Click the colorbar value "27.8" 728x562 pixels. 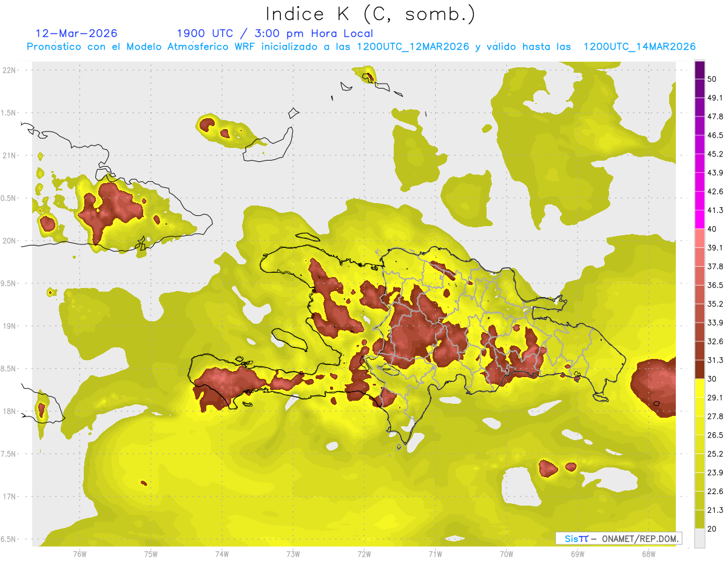pyautogui.click(x=715, y=416)
